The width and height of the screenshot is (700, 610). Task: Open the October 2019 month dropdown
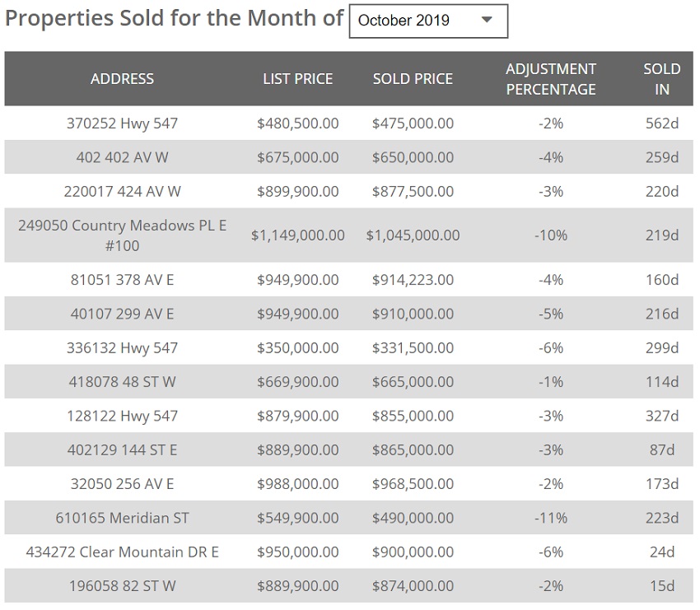pos(427,21)
